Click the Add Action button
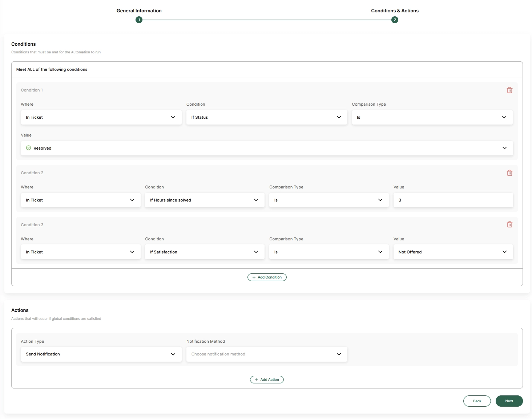 tap(267, 379)
